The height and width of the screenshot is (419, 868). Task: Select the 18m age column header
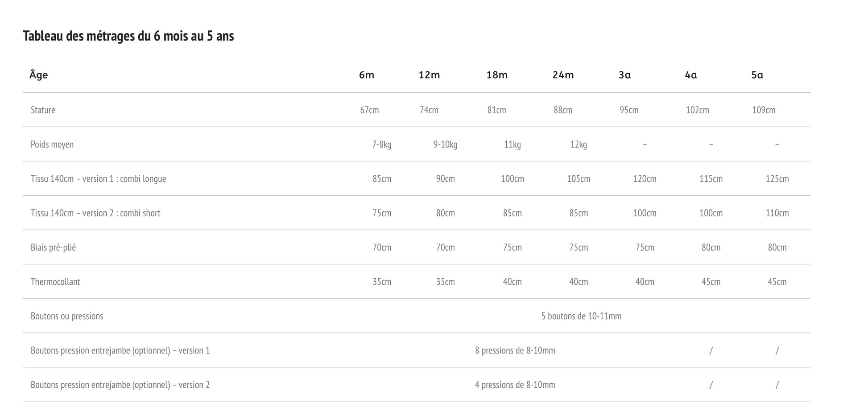(x=497, y=75)
